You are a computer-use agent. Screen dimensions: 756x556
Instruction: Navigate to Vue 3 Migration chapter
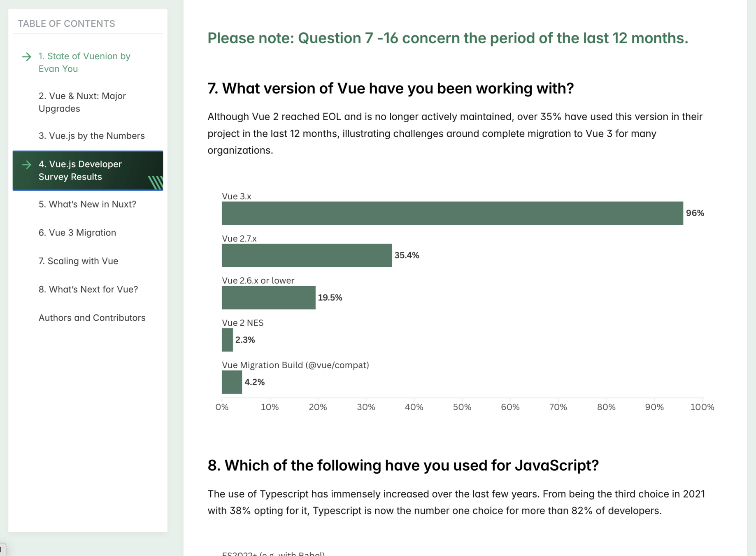coord(77,233)
